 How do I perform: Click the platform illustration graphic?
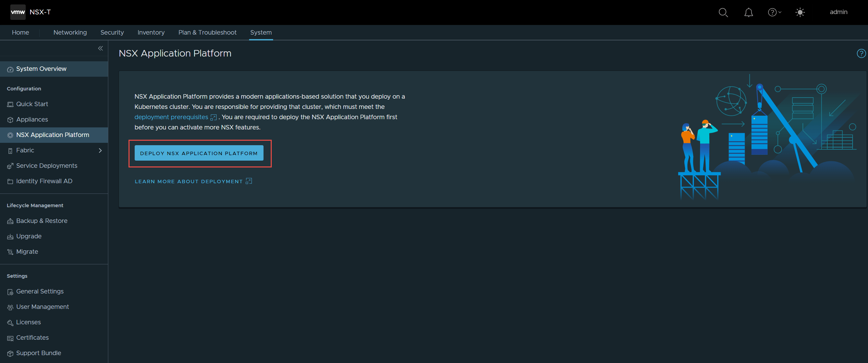768,137
